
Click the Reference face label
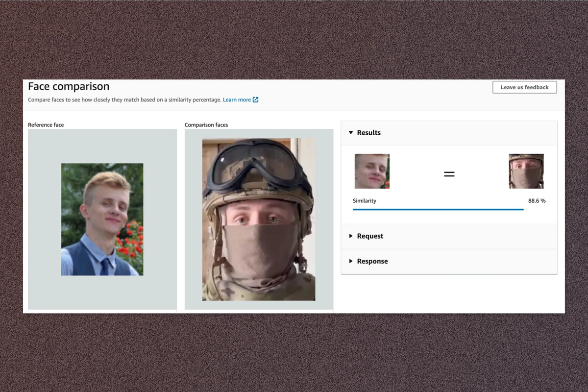coord(46,125)
